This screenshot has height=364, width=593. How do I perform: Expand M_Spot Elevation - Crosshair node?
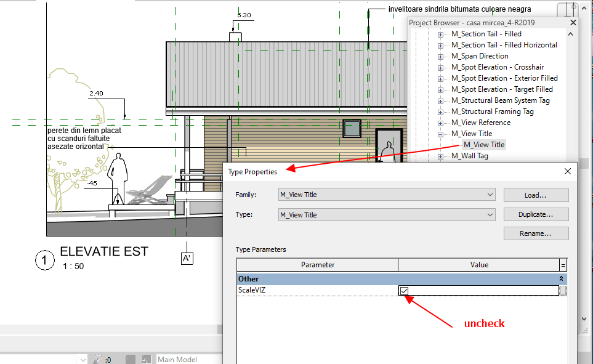(440, 68)
